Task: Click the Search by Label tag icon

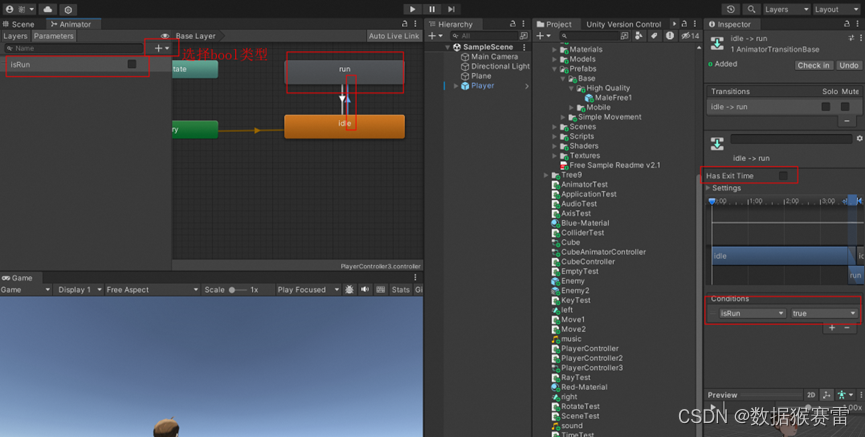Action: point(654,36)
